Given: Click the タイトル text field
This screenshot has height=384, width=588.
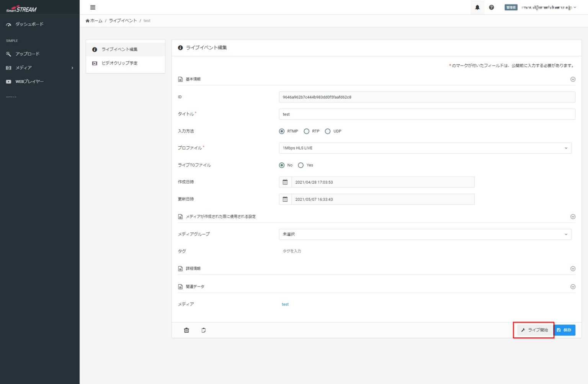Looking at the screenshot, I should coord(427,114).
